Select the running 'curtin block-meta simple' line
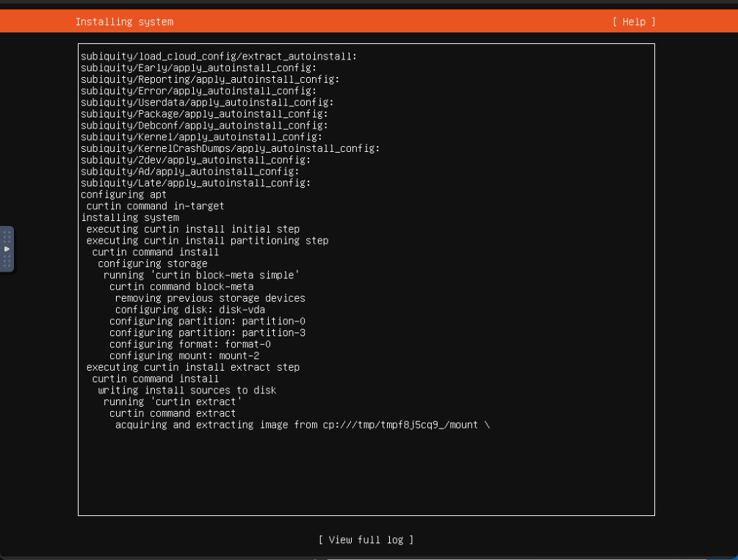 click(201, 275)
